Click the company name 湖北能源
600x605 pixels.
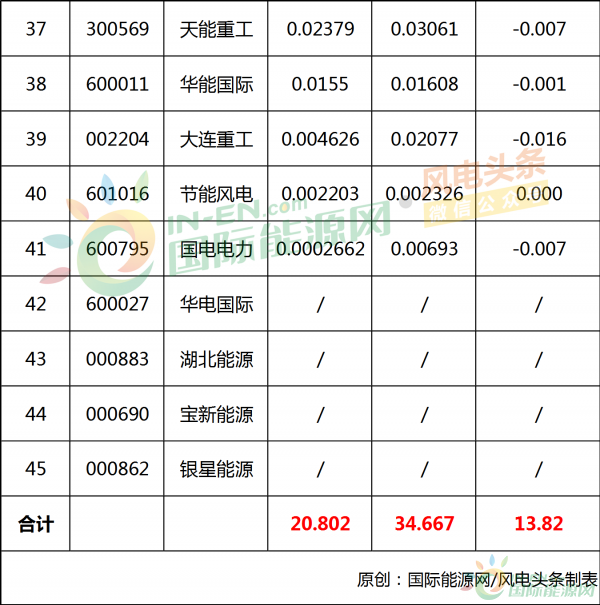[x=216, y=359]
